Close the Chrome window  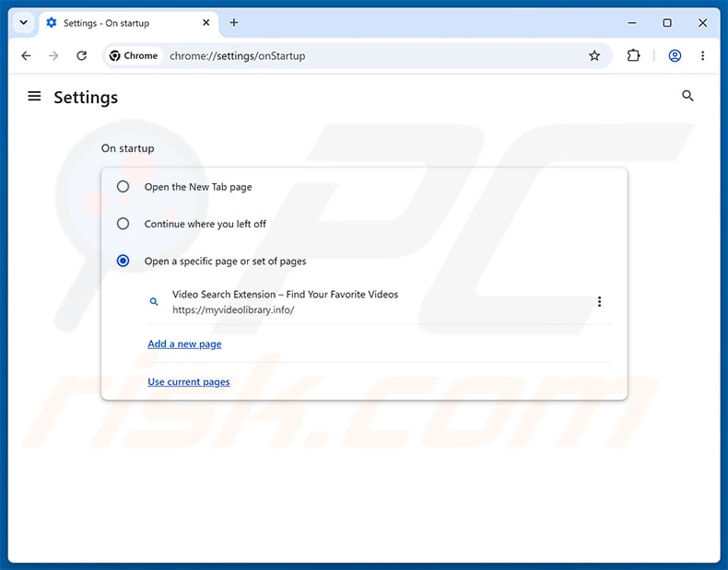tap(702, 23)
